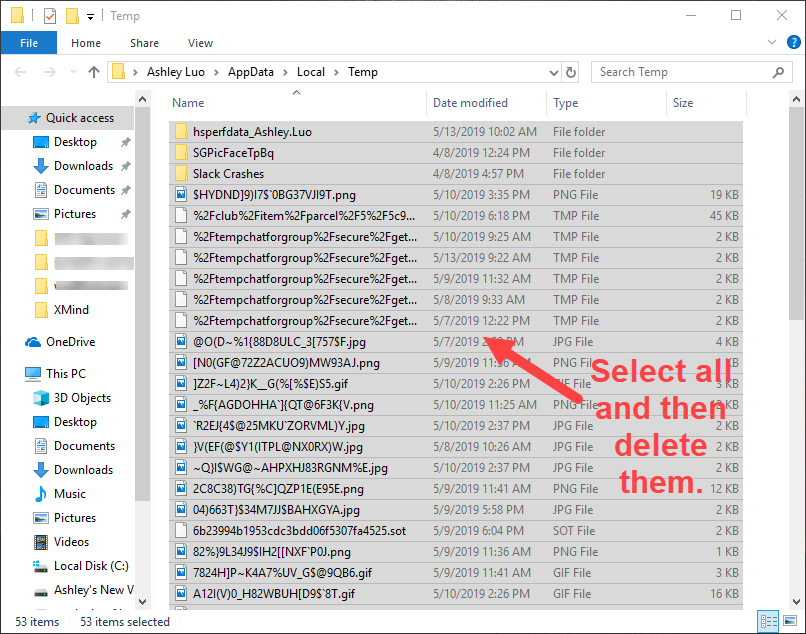This screenshot has height=634, width=806.
Task: Open the Share ribbon tab
Action: (x=144, y=43)
